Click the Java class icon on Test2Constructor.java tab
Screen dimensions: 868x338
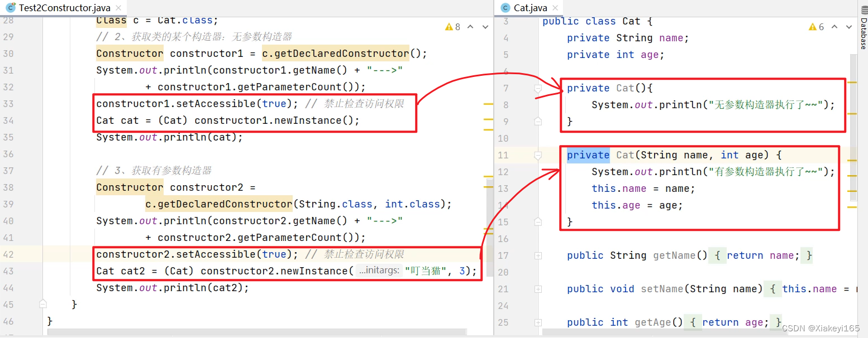pyautogui.click(x=11, y=8)
